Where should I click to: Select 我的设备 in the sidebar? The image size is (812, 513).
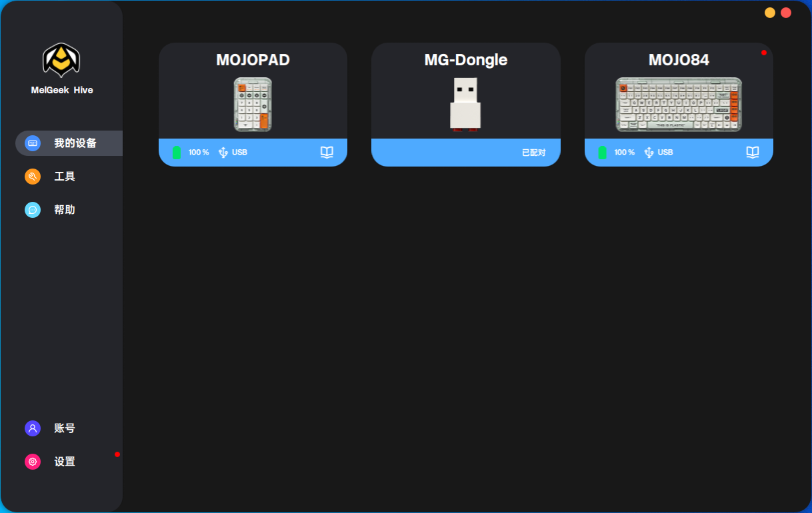pos(69,143)
